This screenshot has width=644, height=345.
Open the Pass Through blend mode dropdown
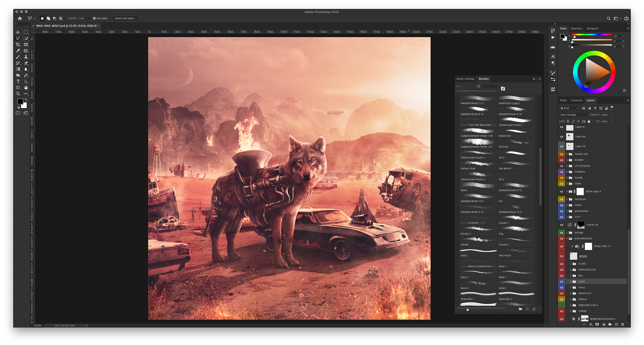click(x=574, y=115)
